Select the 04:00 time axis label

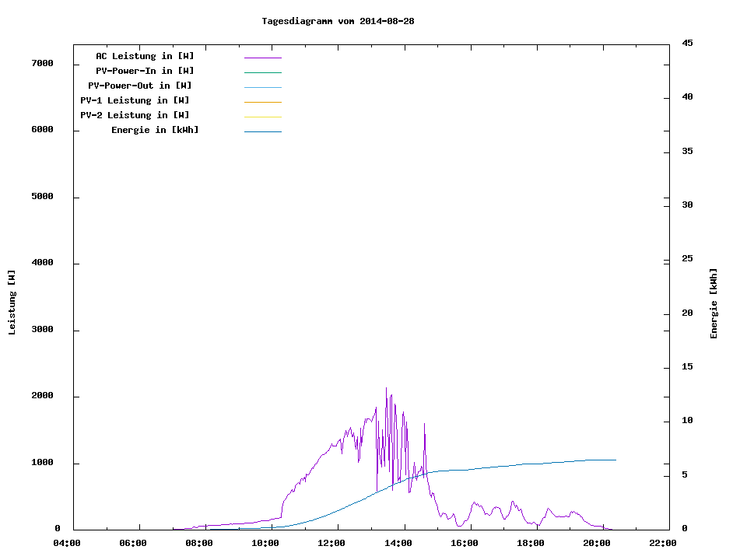click(66, 543)
